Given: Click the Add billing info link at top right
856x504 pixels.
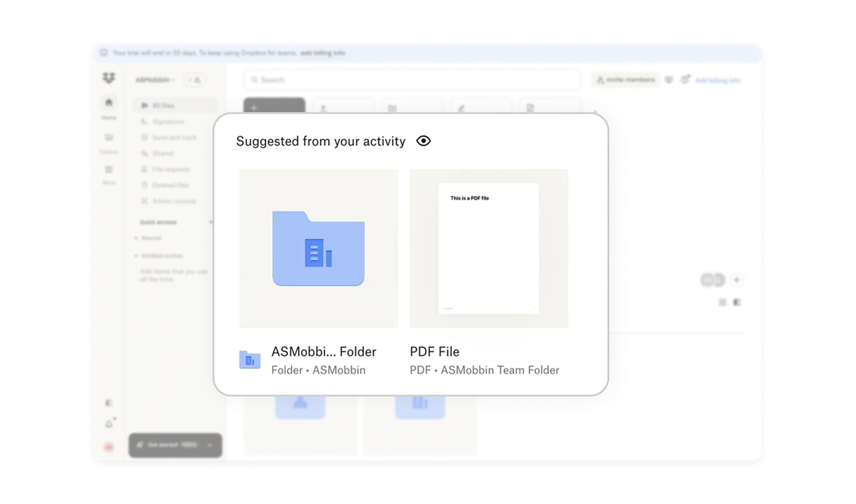Looking at the screenshot, I should pos(718,80).
